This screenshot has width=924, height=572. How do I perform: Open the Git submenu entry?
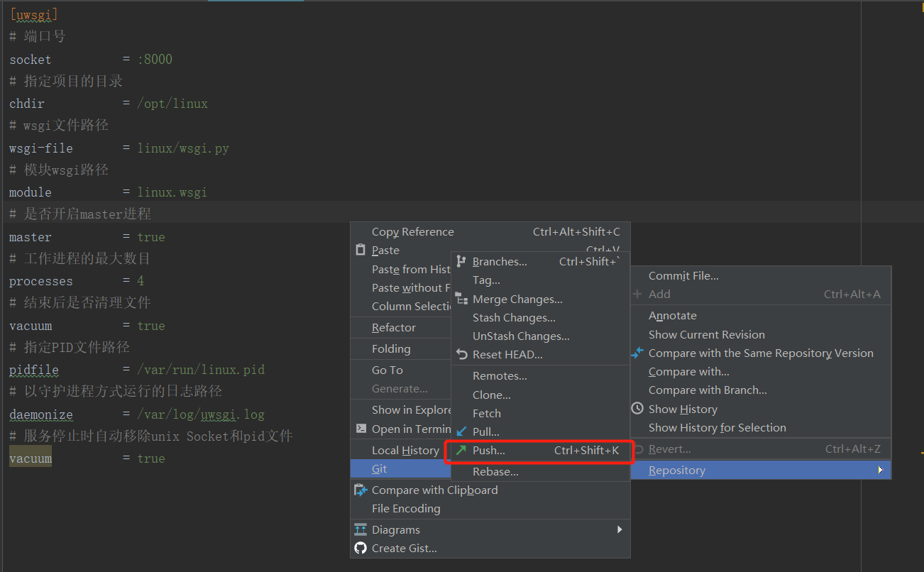(380, 468)
